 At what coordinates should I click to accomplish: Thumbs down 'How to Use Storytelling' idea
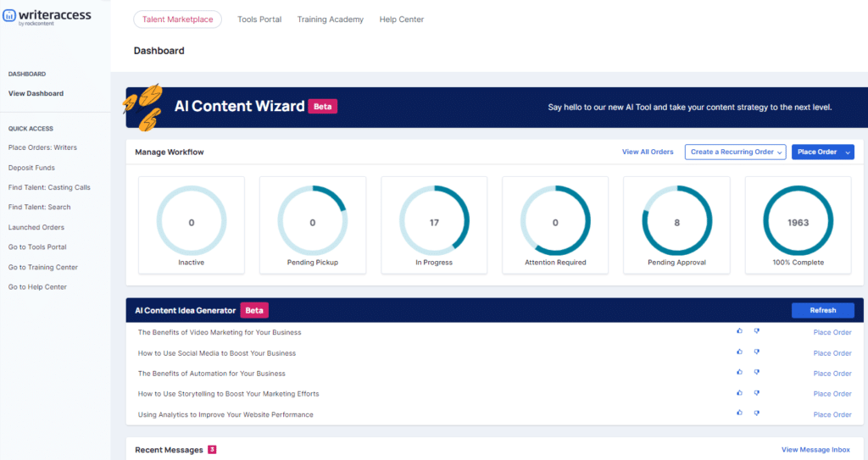point(757,392)
